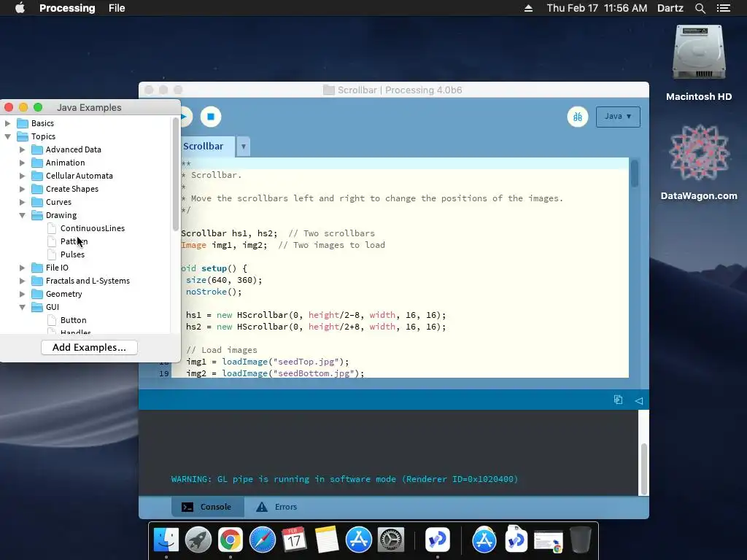The image size is (747, 560).
Task: Open Launchpad from the Dock
Action: pos(198,540)
